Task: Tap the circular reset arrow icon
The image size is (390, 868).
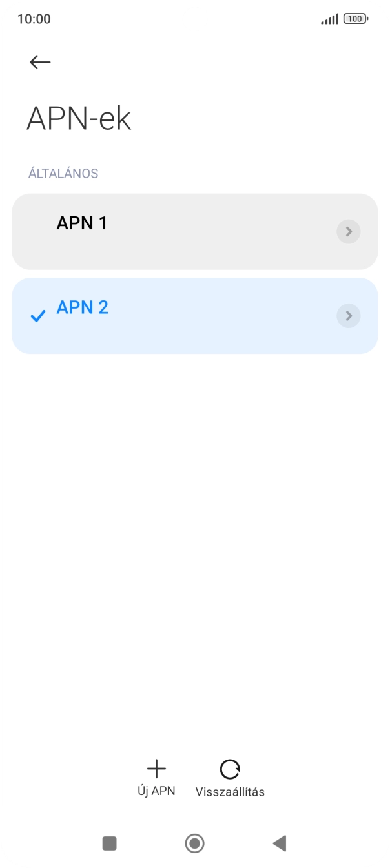Action: click(230, 769)
